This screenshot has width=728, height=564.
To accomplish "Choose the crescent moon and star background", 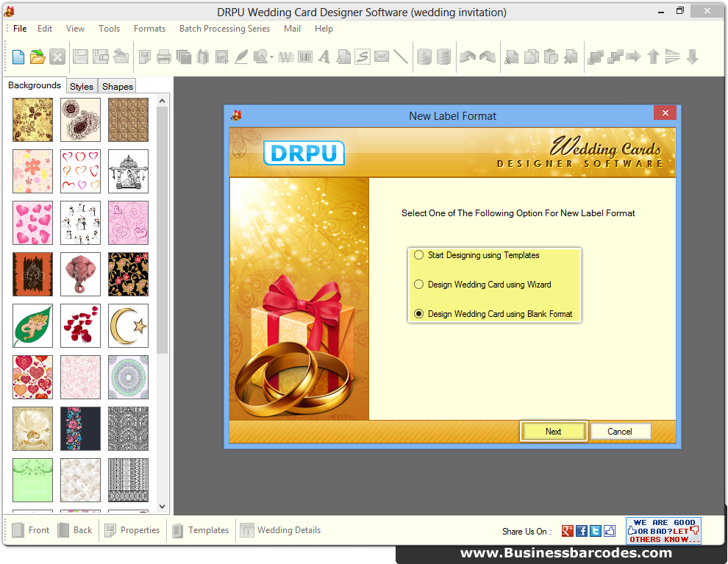I will coord(128,326).
